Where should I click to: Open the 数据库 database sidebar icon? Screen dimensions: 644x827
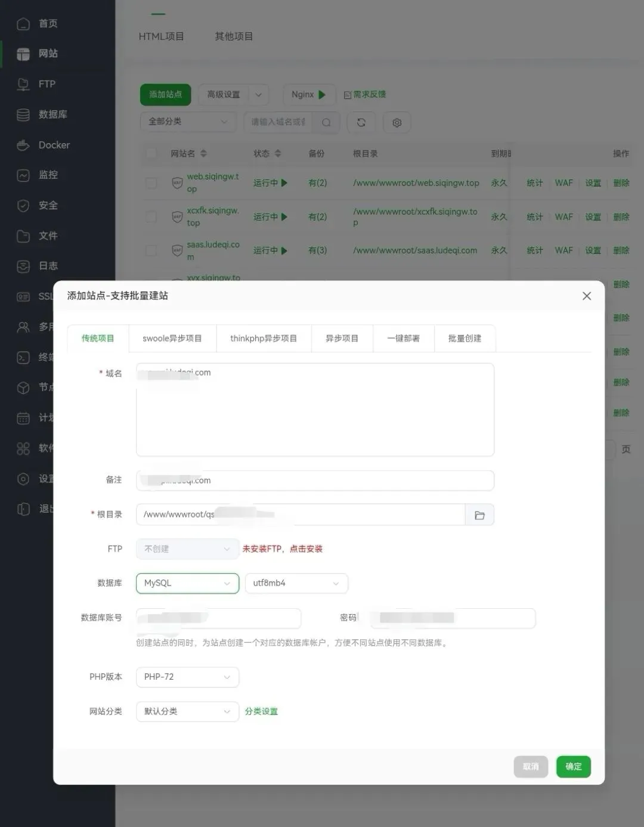(23, 114)
